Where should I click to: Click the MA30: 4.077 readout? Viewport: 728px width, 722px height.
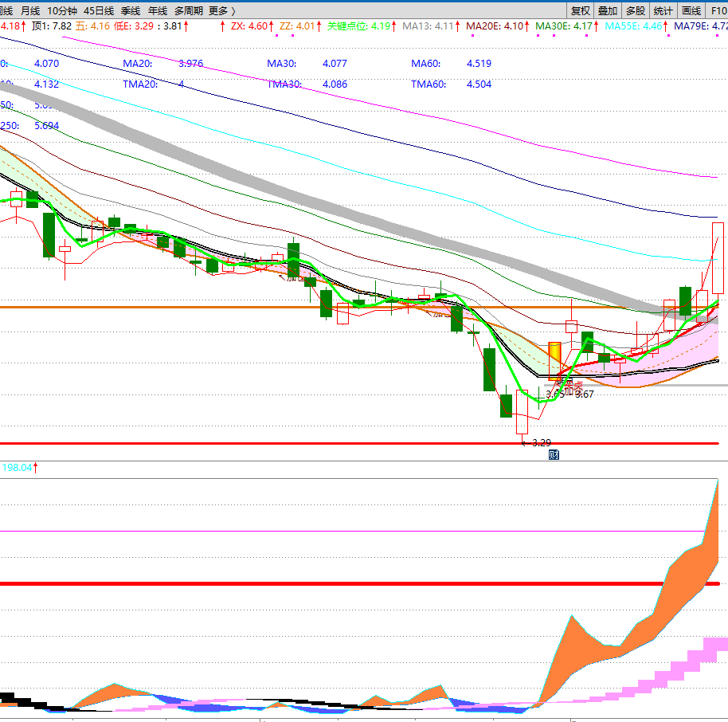click(307, 63)
